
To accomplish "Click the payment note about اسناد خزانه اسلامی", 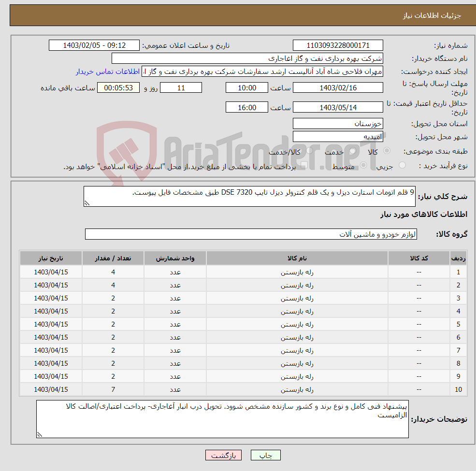I will [179, 167].
